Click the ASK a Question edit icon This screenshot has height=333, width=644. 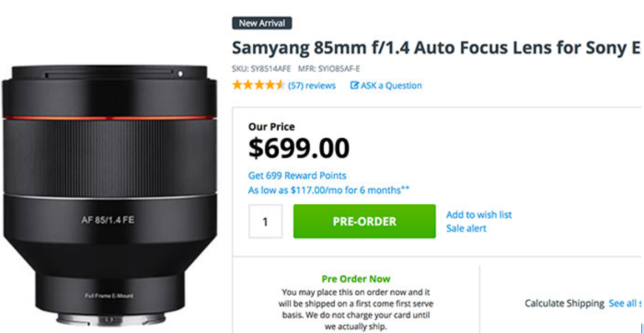click(x=354, y=86)
